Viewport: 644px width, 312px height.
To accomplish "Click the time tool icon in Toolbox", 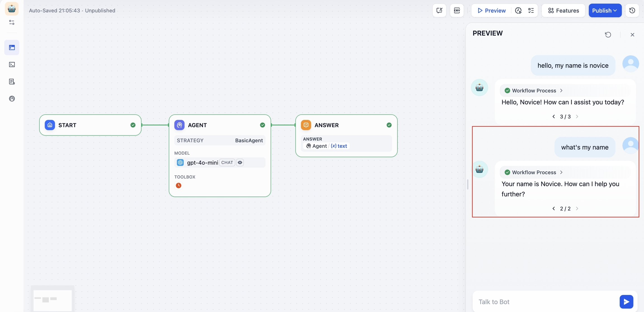I will (179, 185).
